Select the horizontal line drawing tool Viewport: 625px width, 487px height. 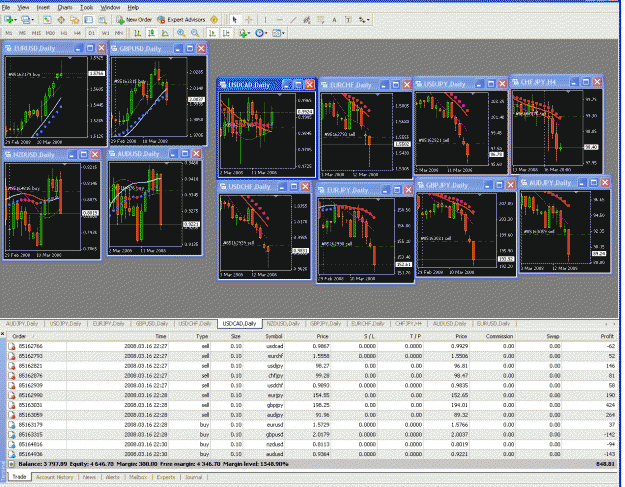pos(279,20)
